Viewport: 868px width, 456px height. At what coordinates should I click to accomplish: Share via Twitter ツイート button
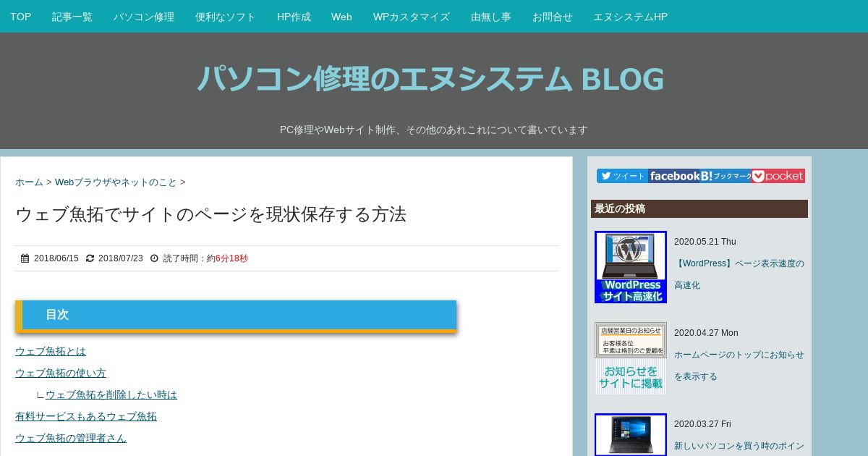(622, 176)
